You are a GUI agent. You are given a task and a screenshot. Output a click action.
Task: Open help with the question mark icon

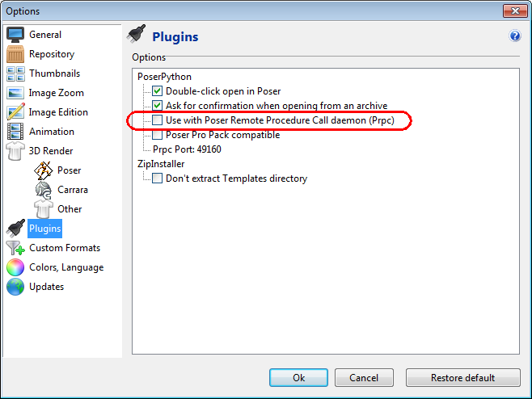pyautogui.click(x=515, y=36)
